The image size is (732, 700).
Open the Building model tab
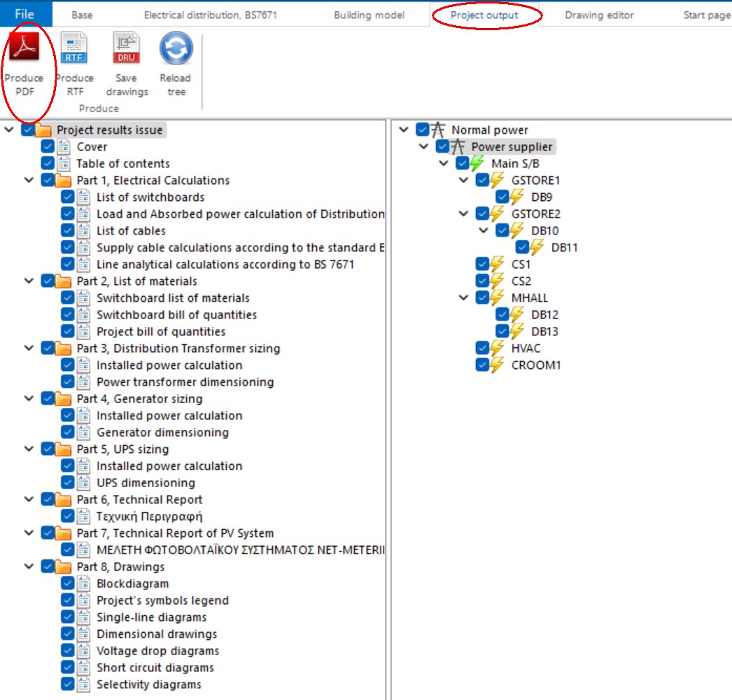click(x=369, y=13)
